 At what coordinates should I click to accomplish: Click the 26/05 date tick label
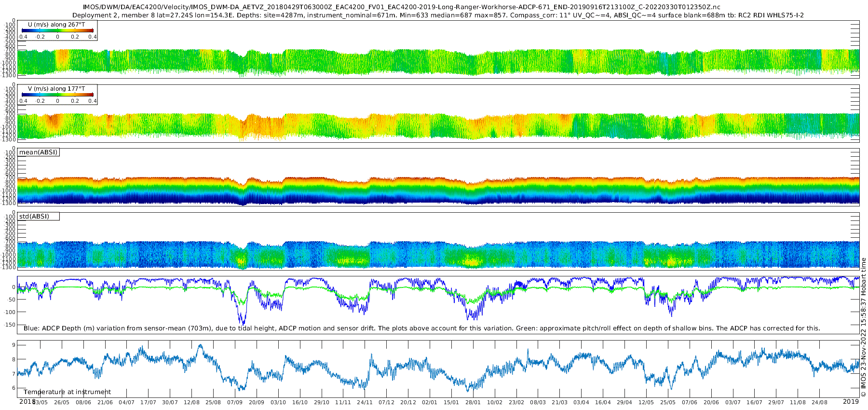point(62,402)
